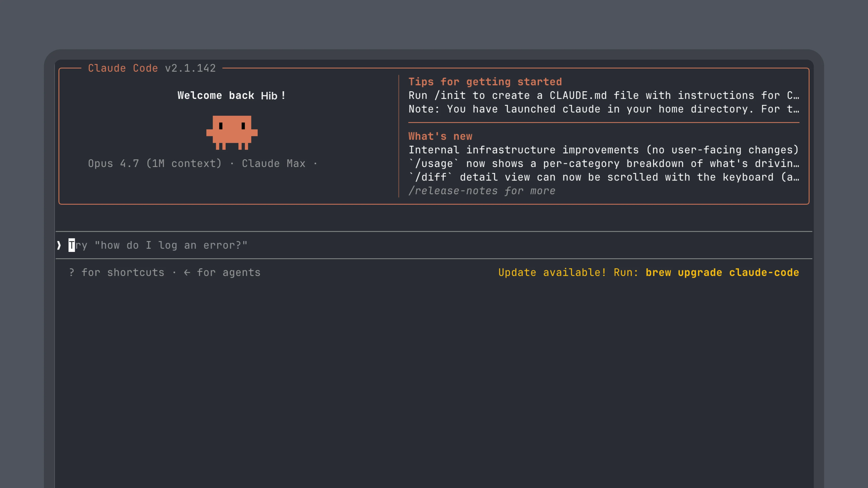Click the "Claude Code" title text
Screen dimensions: 868x488
point(123,68)
